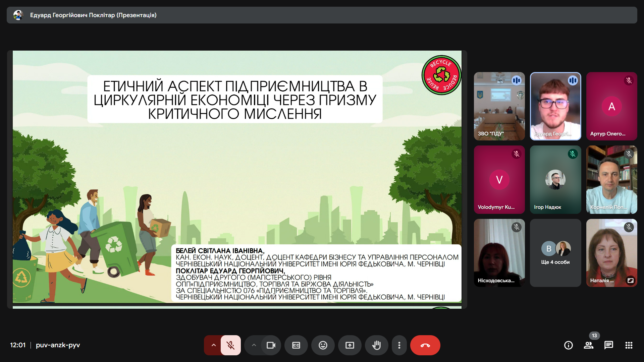Select the ЗВО "ПДУ" video tile
This screenshot has width=644, height=362.
(x=499, y=106)
